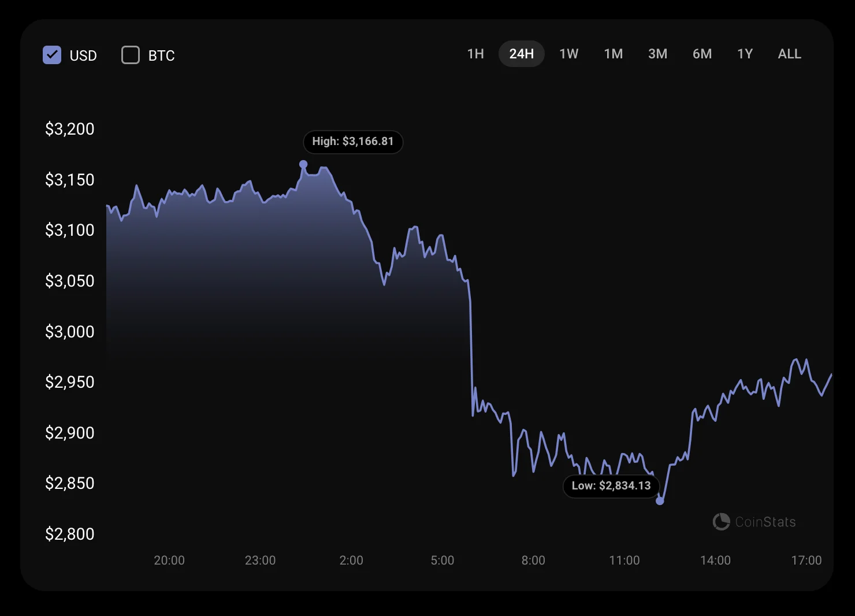Select the 3M chart range
Viewport: 855px width, 616px height.
pyautogui.click(x=657, y=54)
